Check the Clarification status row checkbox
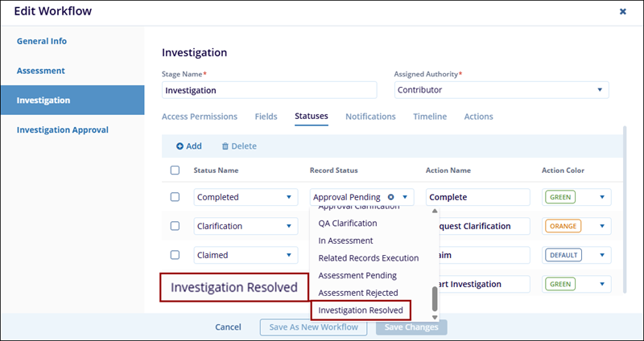Screen dimensions: 644x341 pos(175,226)
